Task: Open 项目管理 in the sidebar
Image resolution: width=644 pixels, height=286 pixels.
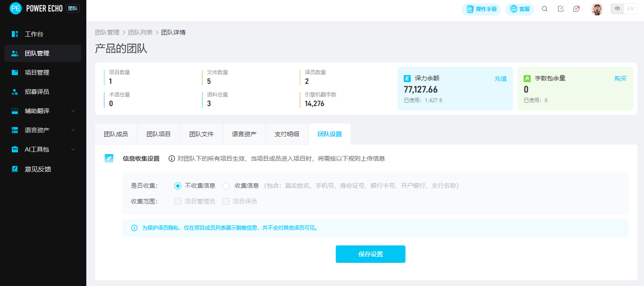Action: (x=37, y=72)
